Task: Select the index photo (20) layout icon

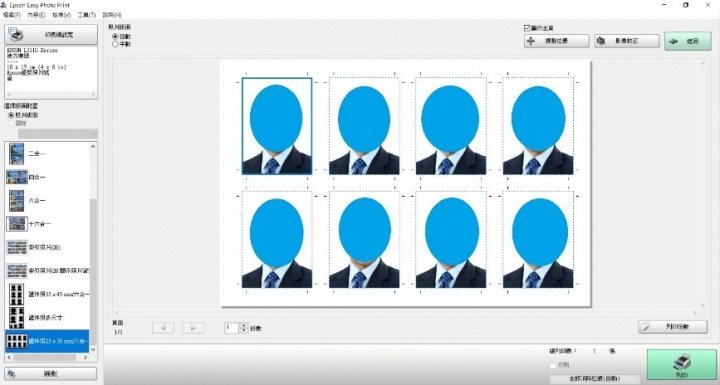Action: click(17, 247)
